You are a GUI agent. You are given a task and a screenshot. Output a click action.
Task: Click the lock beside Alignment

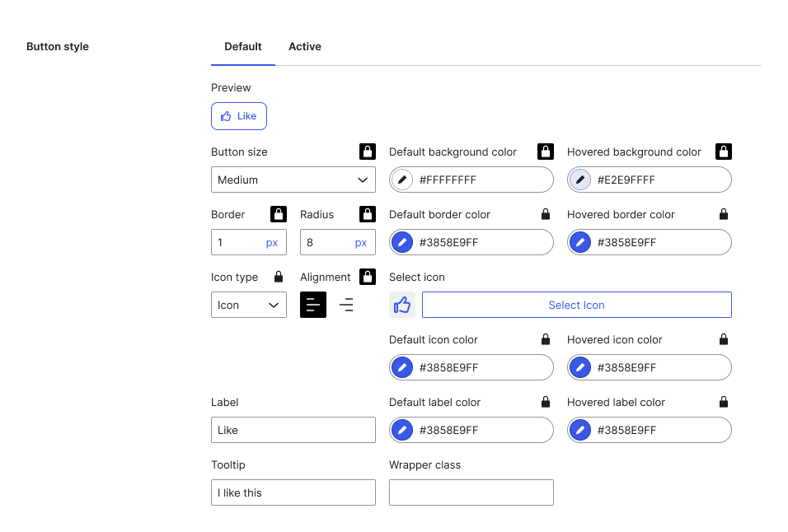click(368, 277)
